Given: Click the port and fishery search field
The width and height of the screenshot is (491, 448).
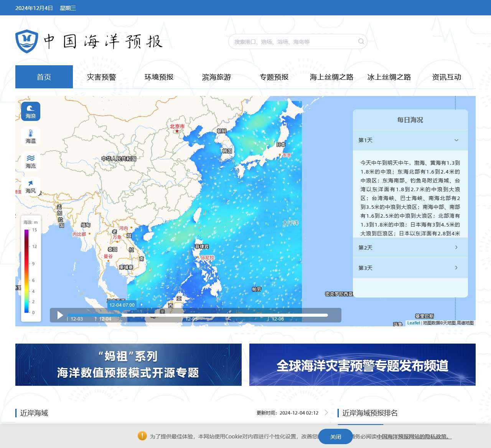Looking at the screenshot, I should coord(293,41).
